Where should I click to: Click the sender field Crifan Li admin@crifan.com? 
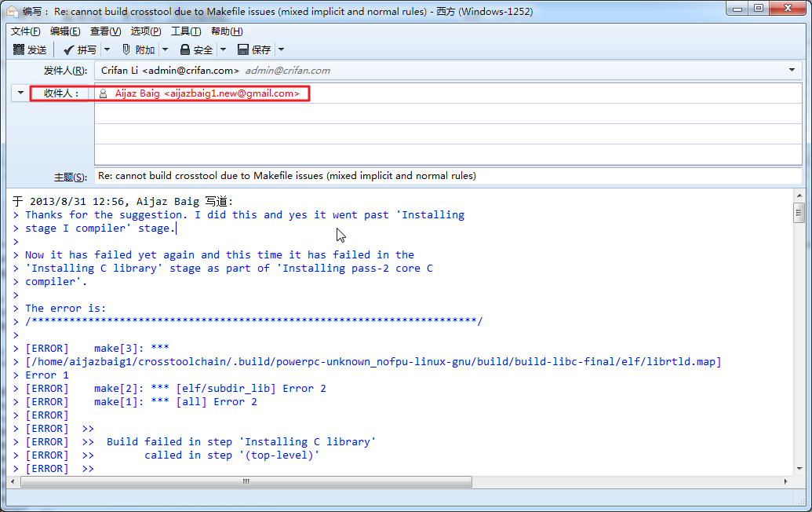coord(448,71)
